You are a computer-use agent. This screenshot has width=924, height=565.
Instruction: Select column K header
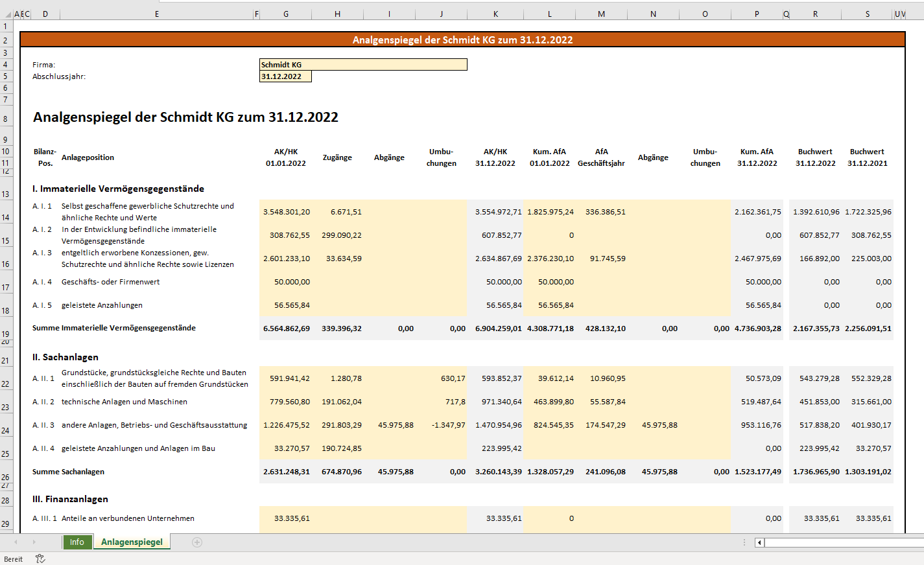(x=495, y=14)
